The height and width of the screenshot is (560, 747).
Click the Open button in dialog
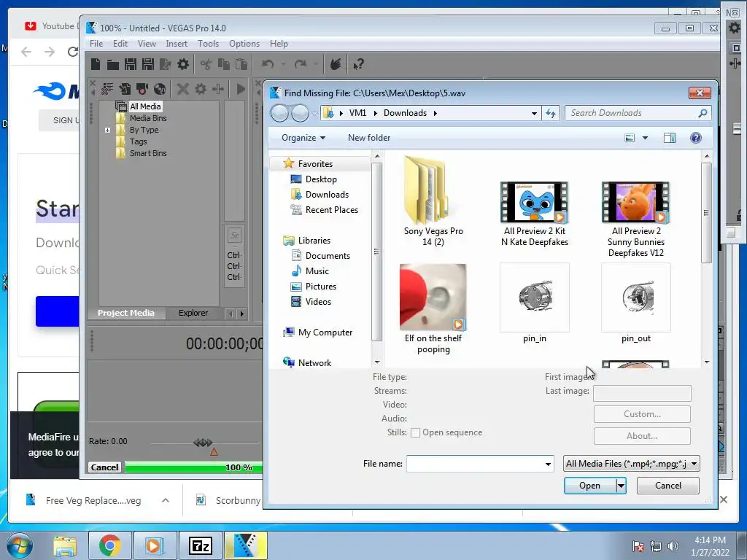tap(589, 486)
